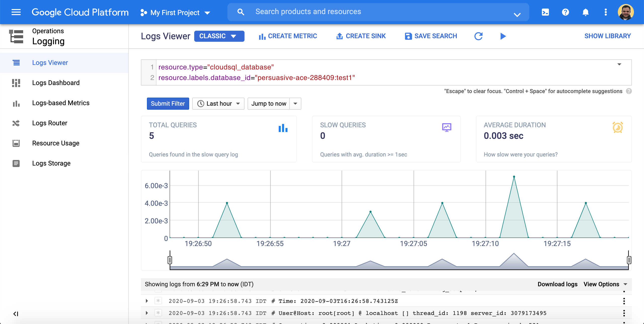Open three-dot menu on '# User@Host' log row

coord(624,313)
